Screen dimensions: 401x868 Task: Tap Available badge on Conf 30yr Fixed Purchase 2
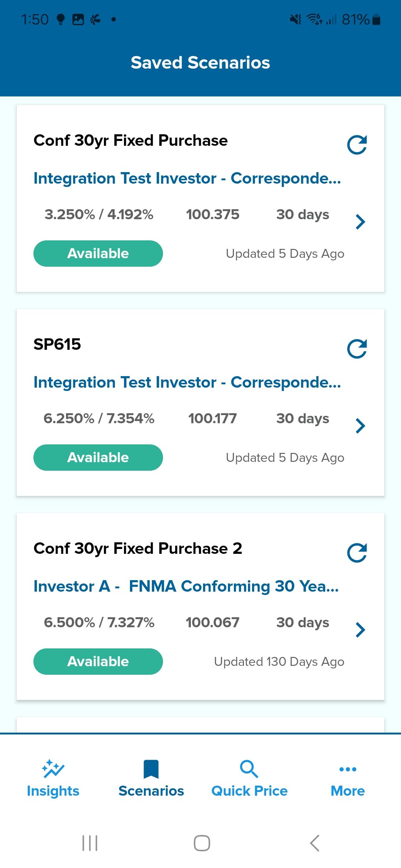tap(98, 661)
